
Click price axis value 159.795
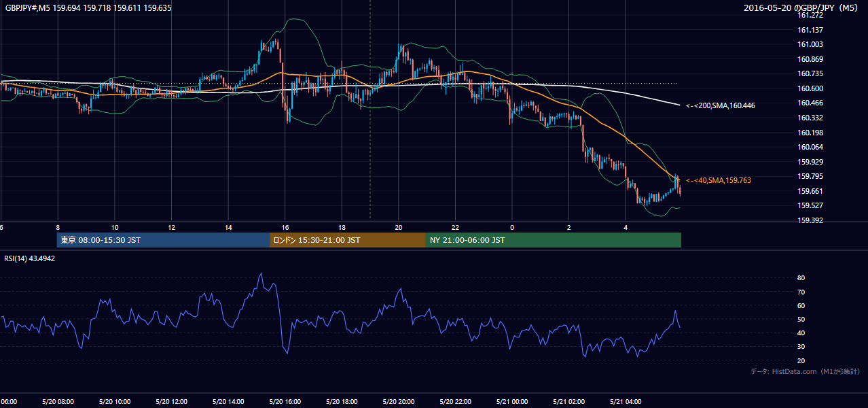(810, 176)
